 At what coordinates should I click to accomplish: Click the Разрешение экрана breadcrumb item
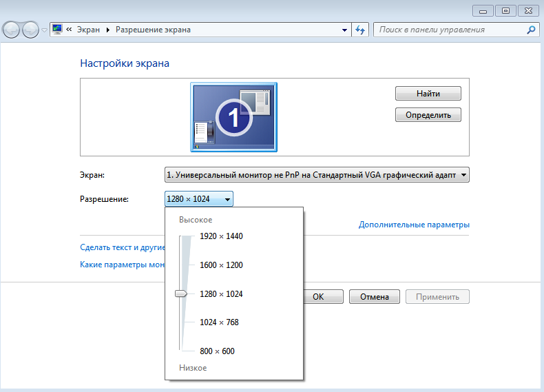point(153,30)
